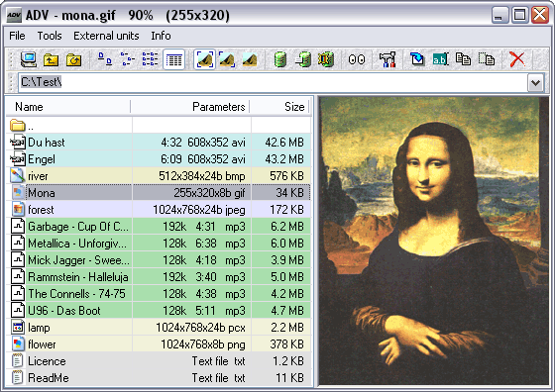Click the red X delete icon
Viewport: 555px width, 392px height.
pos(517,59)
